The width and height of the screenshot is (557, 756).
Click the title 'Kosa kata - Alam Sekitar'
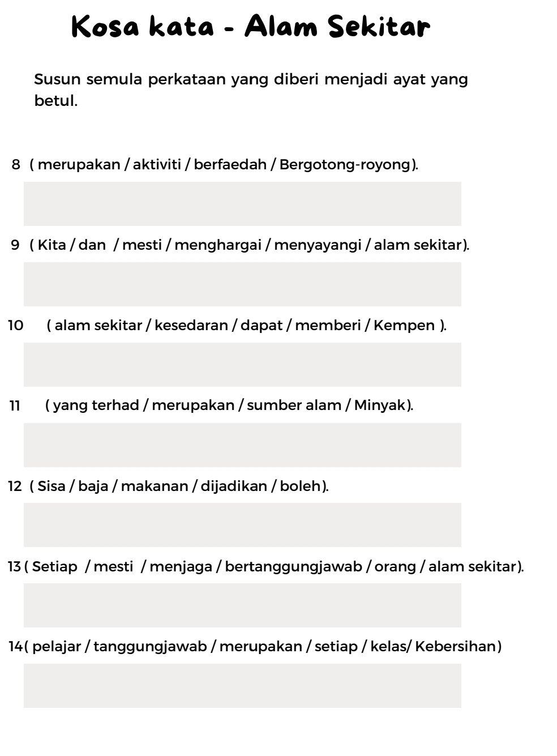[x=251, y=27]
